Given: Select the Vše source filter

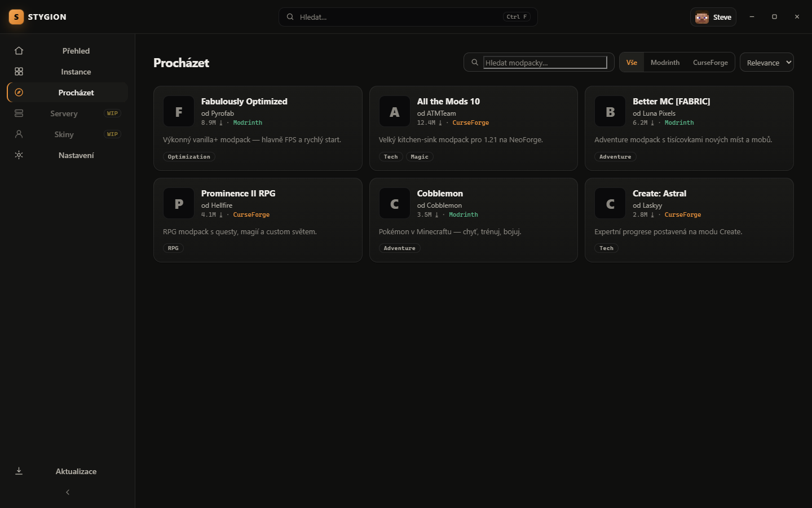Looking at the screenshot, I should click(x=632, y=63).
